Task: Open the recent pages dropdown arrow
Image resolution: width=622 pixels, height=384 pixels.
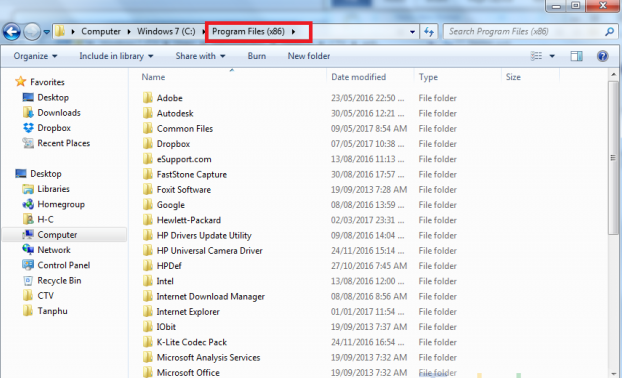Action: (46, 32)
